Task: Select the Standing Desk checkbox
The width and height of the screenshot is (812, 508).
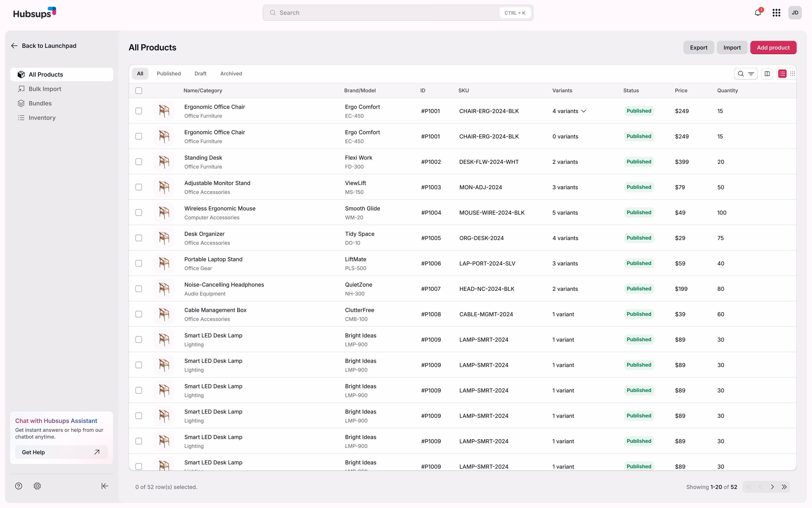Action: pyautogui.click(x=139, y=162)
